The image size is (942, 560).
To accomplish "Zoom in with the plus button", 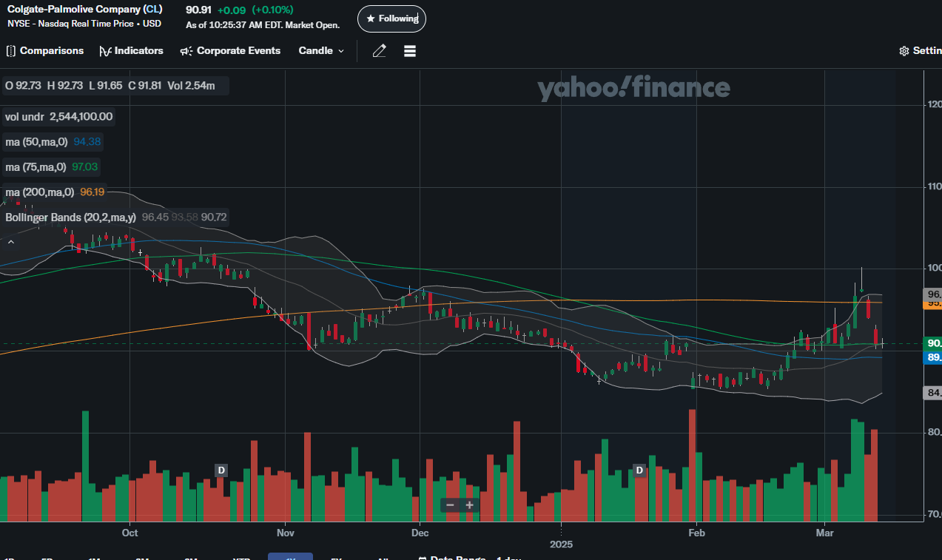I will point(469,505).
